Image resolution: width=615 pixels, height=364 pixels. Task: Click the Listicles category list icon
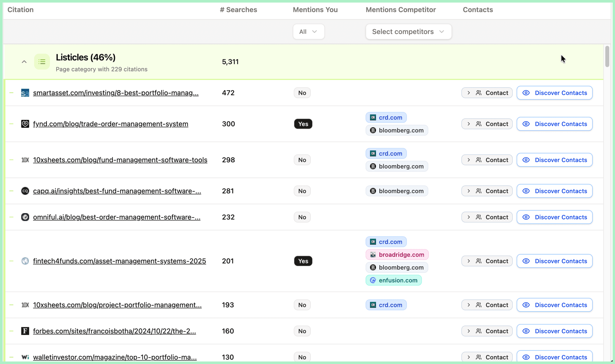pos(42,61)
